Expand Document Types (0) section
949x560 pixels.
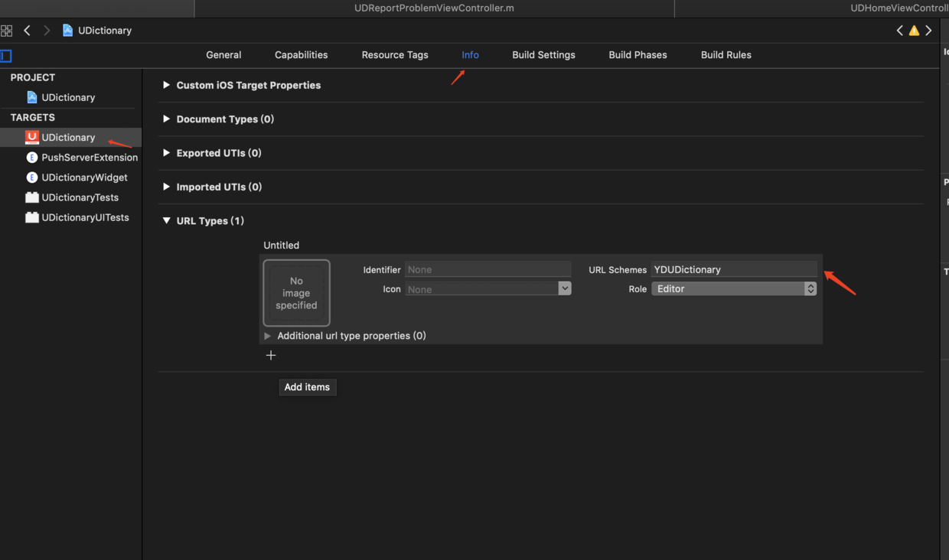166,119
